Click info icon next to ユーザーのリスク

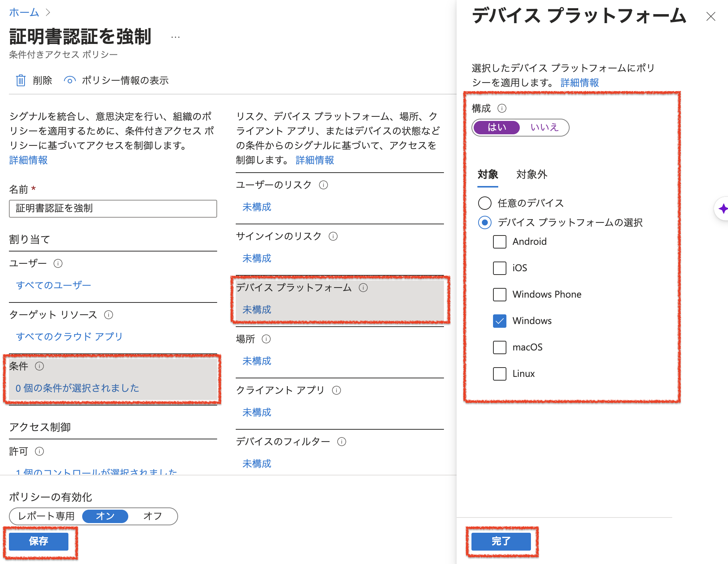point(323,185)
